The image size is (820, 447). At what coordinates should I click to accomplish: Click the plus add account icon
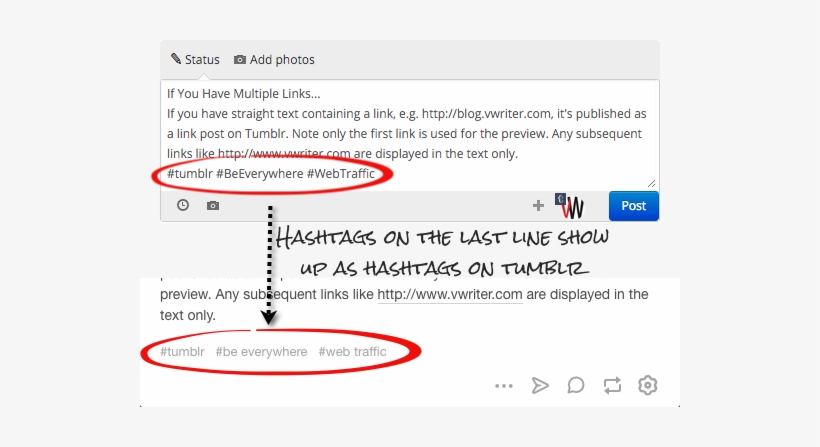click(538, 205)
